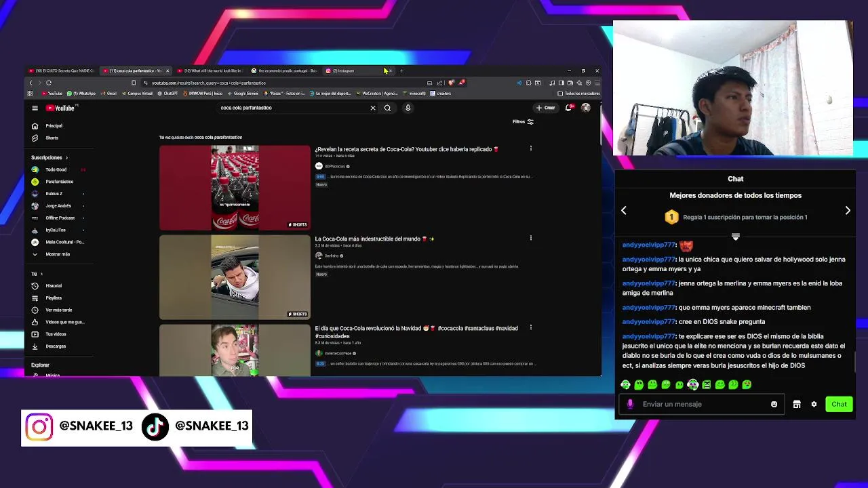Open 'El día que Coca-Cola revolucionó la Navidad' title

click(416, 331)
